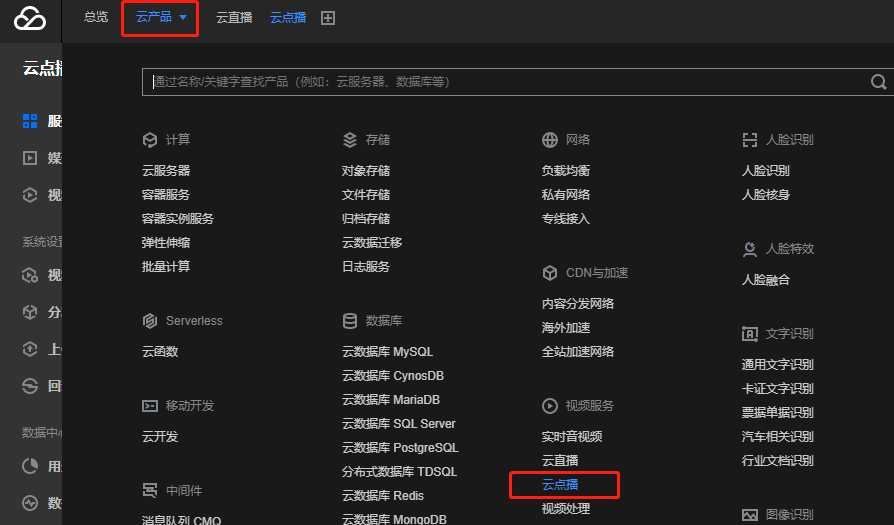Viewport: 894px width, 525px height.
Task: Click the 图像识别 category picture icon
Action: point(750,515)
